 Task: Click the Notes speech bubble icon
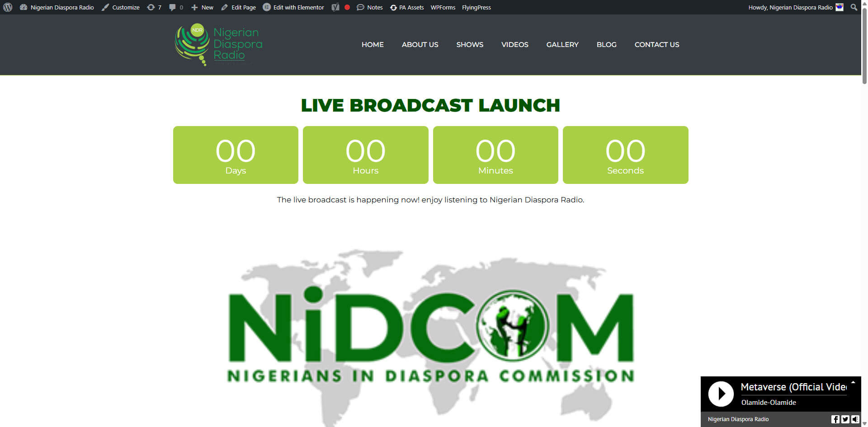pos(360,7)
